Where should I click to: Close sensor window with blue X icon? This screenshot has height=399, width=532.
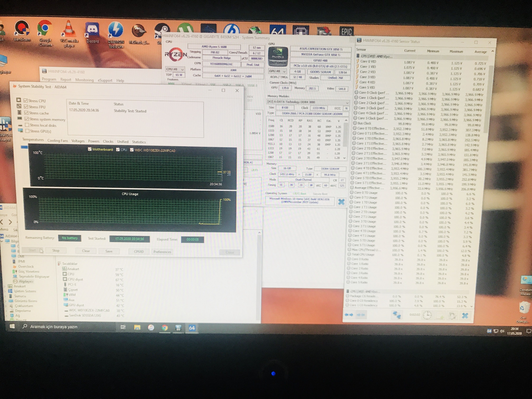click(465, 315)
